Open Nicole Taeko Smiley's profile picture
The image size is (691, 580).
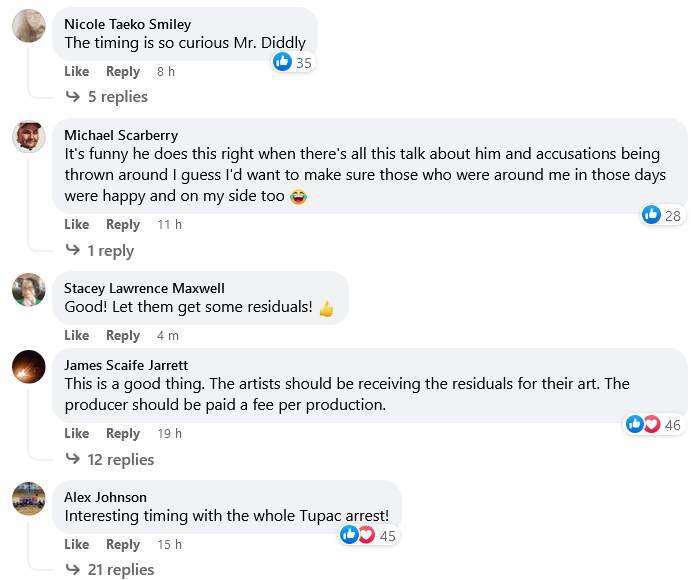pyautogui.click(x=28, y=26)
